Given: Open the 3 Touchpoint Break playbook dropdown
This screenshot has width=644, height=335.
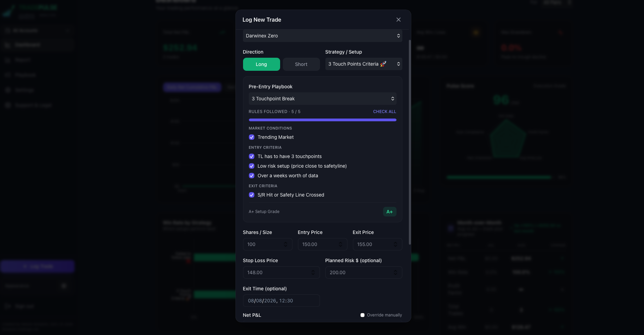Looking at the screenshot, I should pyautogui.click(x=322, y=99).
